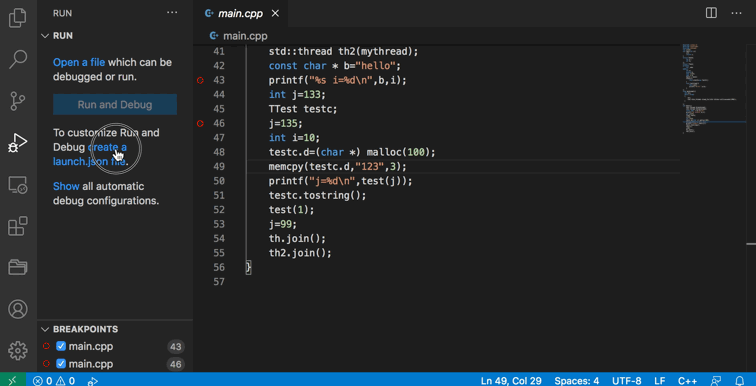The image size is (756, 386).
Task: Open the Run and Debug view icon
Action: [x=18, y=143]
